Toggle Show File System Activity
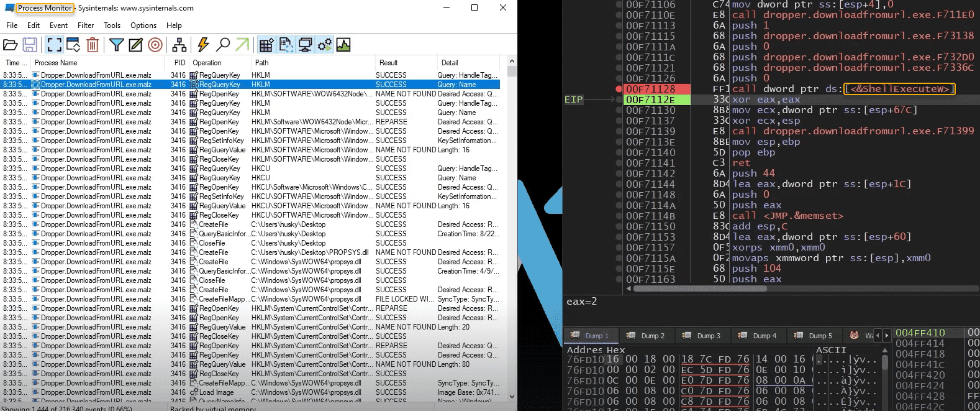The width and height of the screenshot is (980, 411). (x=286, y=45)
